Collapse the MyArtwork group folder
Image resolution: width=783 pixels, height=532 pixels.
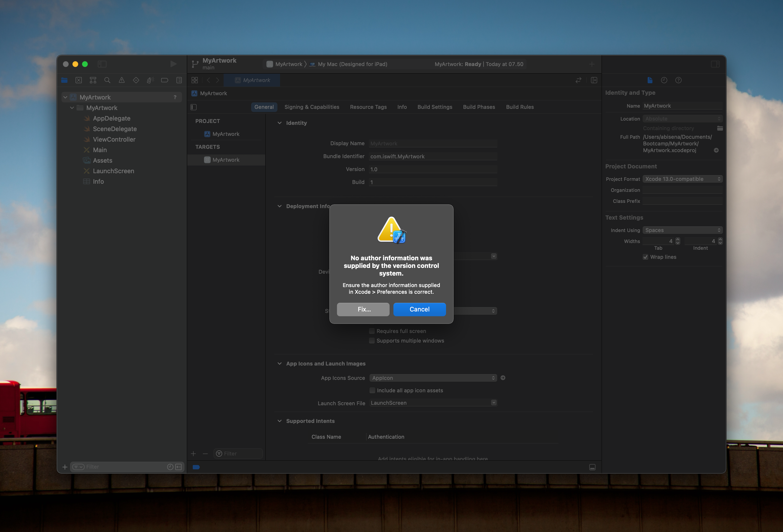72,108
